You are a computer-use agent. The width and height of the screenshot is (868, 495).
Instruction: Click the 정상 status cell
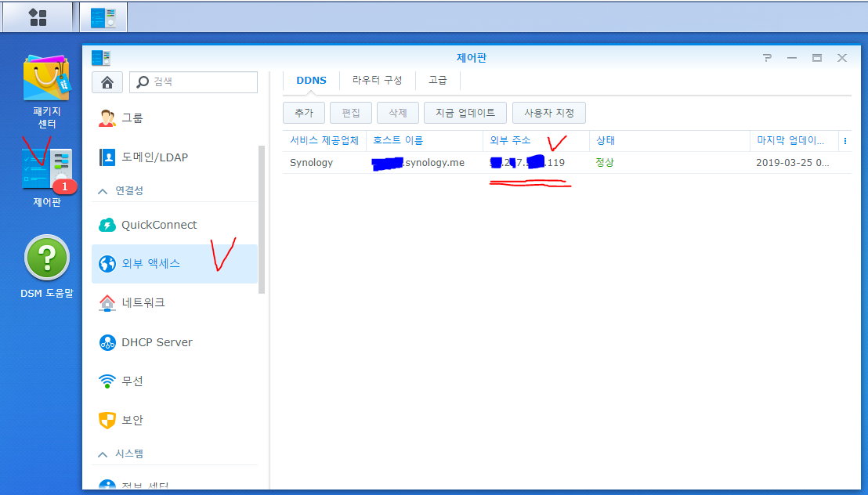point(669,163)
